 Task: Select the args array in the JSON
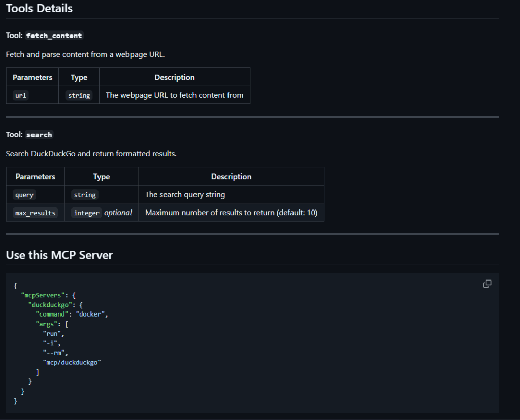coord(46,324)
